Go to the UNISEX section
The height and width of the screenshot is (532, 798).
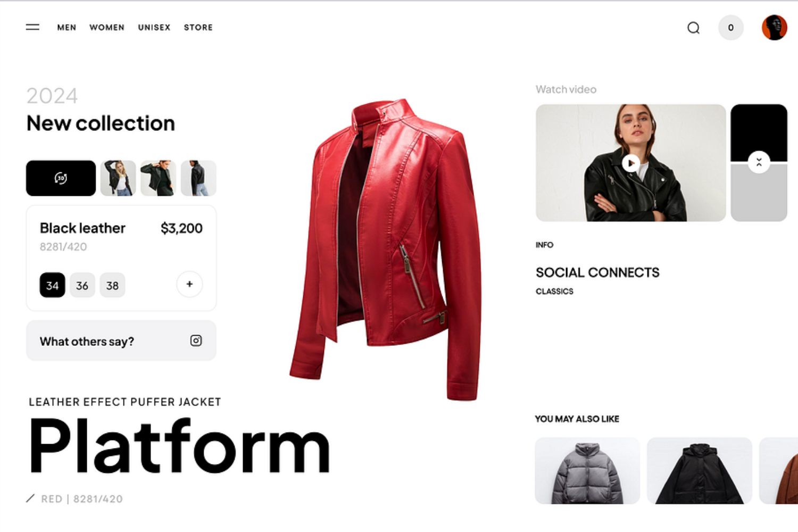tap(154, 28)
